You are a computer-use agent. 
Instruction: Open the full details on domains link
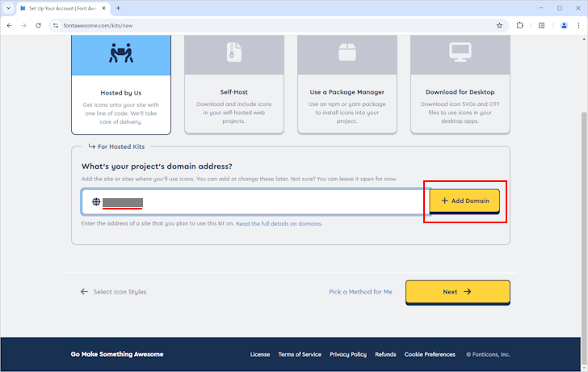tap(279, 223)
